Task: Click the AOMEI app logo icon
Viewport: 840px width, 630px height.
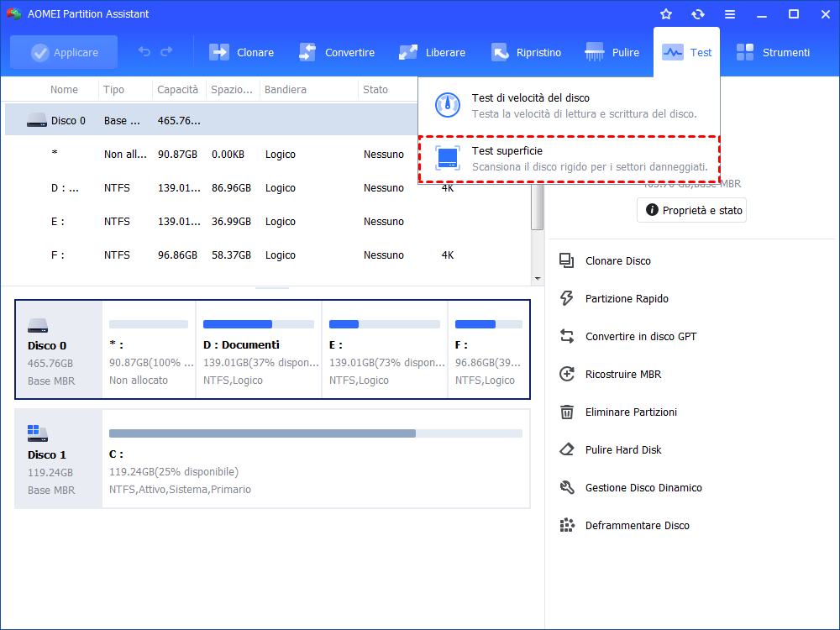Action: click(14, 14)
